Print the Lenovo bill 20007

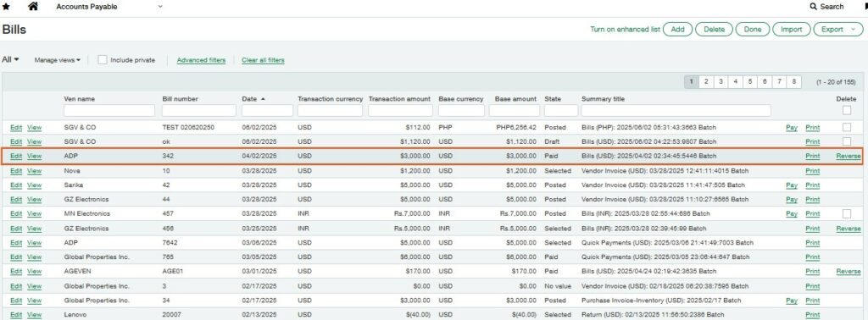pos(812,314)
